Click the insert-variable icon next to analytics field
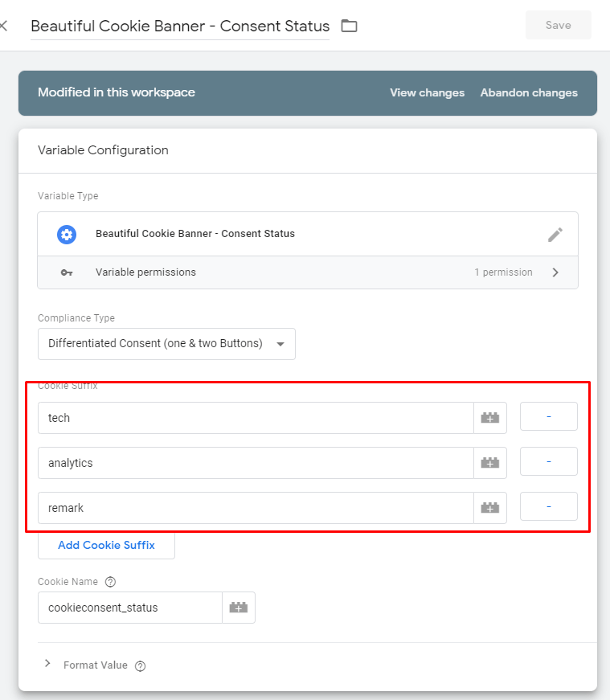The height and width of the screenshot is (700, 610). [x=490, y=463]
